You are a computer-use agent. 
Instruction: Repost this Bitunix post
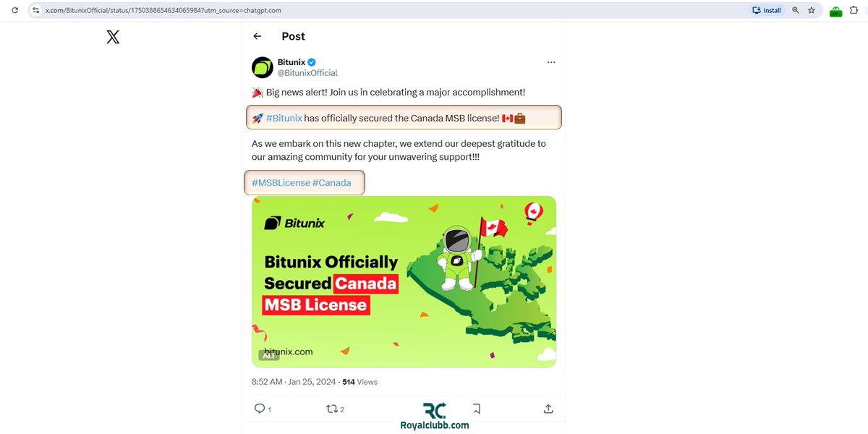pos(332,409)
